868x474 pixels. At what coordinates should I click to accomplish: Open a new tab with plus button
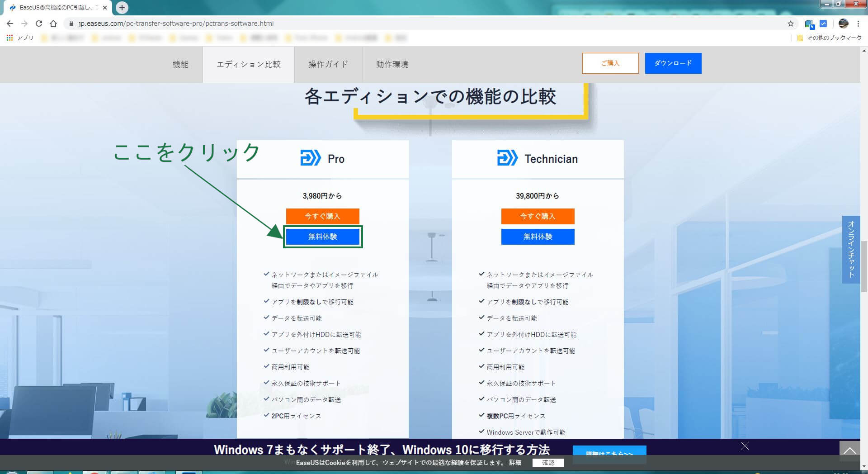pos(122,8)
